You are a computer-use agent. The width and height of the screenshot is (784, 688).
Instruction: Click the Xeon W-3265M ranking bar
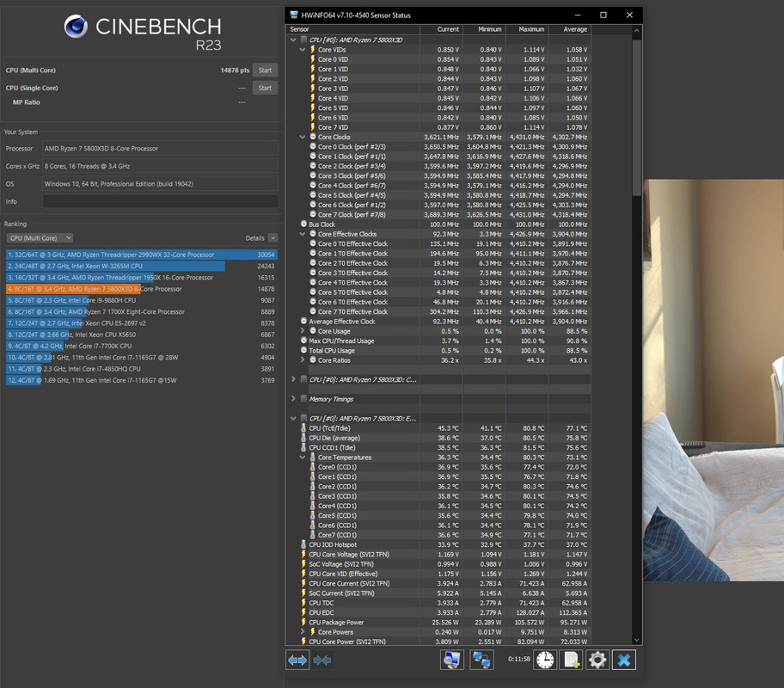[115, 267]
